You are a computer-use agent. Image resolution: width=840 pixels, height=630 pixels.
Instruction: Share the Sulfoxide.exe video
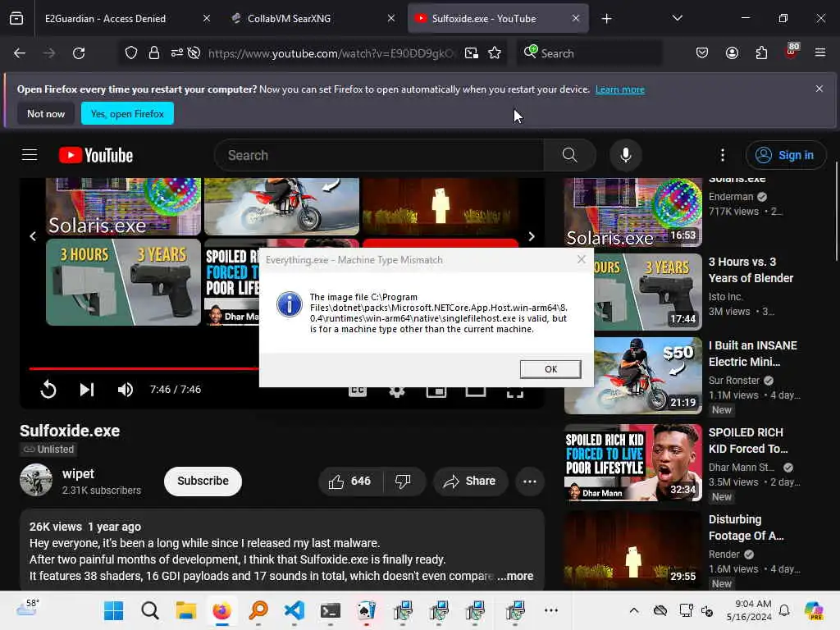pos(470,481)
